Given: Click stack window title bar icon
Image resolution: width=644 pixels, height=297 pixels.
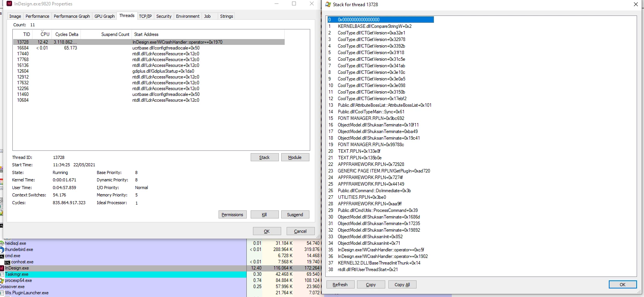Looking at the screenshot, I should (x=328, y=4).
